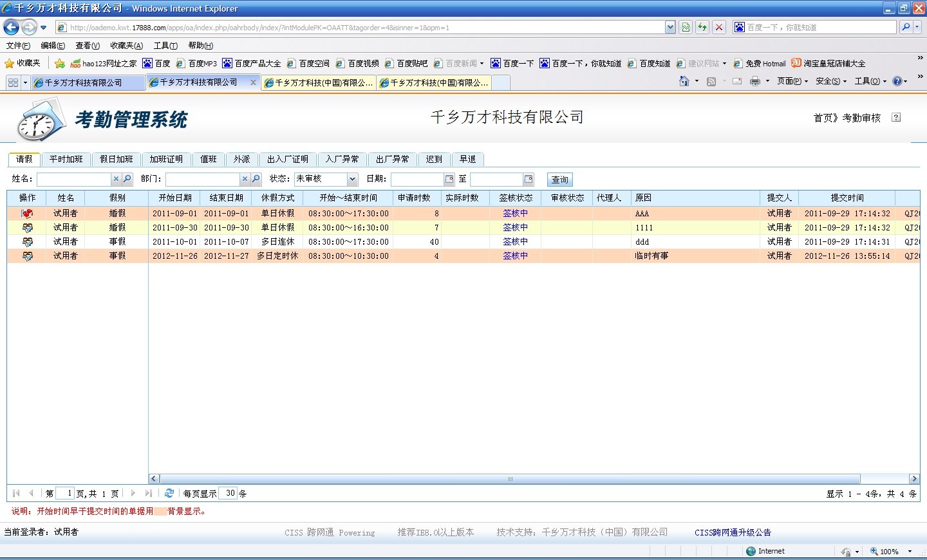Click the 查询 button

(x=559, y=180)
